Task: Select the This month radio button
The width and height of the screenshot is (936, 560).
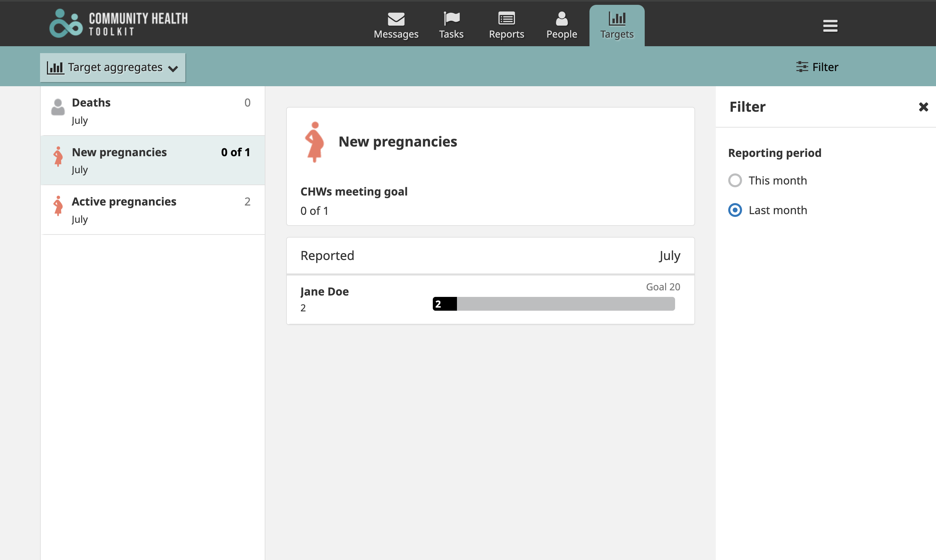Action: tap(735, 180)
